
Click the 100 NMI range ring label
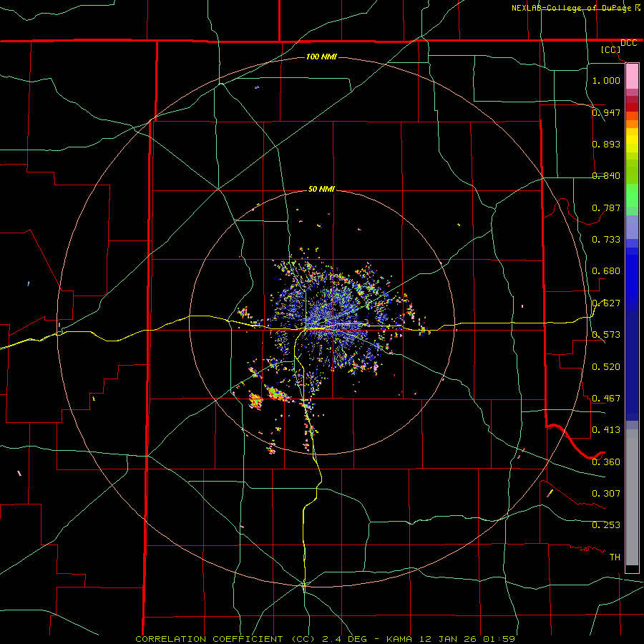click(x=321, y=57)
